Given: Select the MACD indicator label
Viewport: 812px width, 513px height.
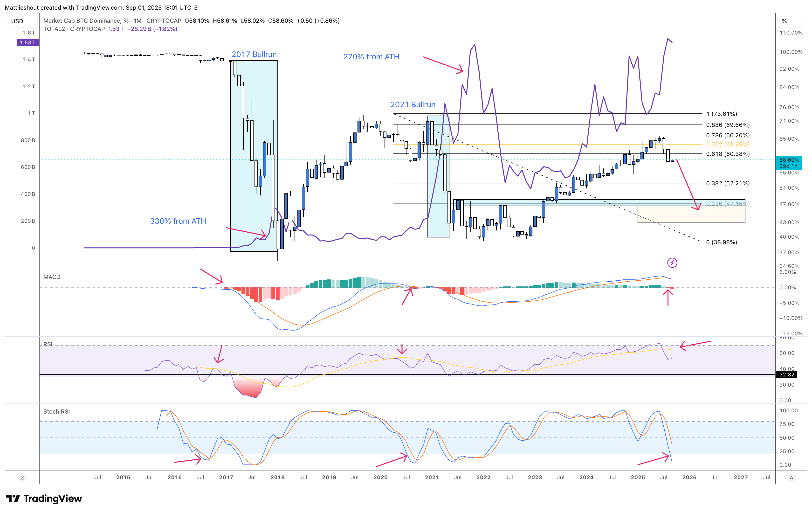Looking at the screenshot, I should click(x=52, y=277).
